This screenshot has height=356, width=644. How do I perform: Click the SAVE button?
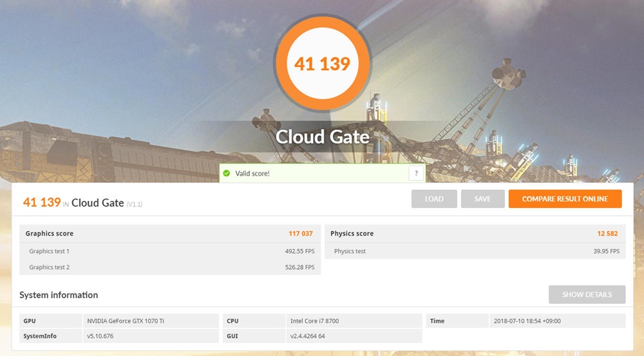482,199
